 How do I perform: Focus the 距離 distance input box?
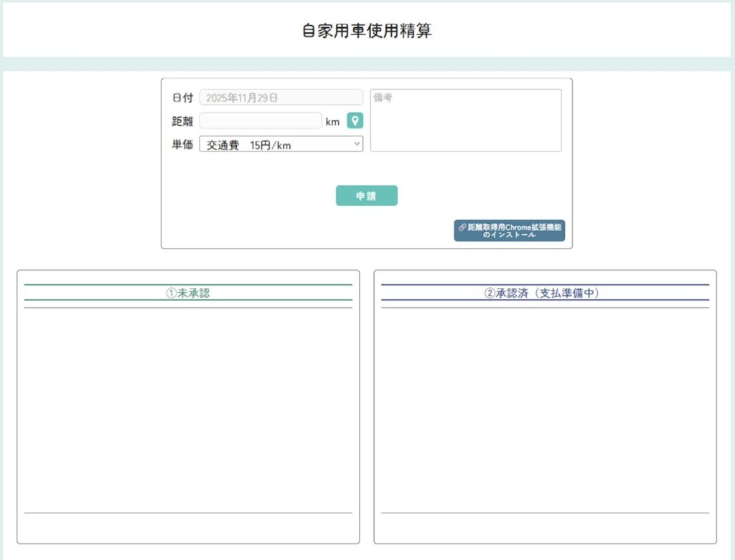260,121
